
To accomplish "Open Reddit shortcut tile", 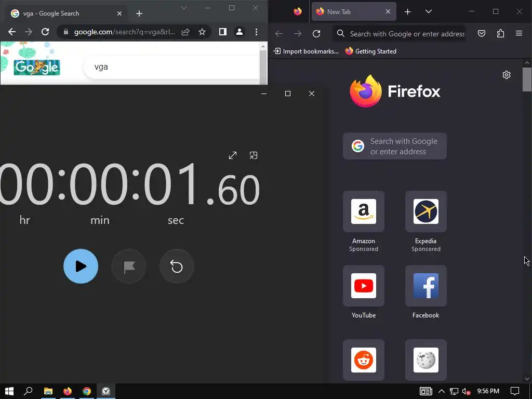I will tap(363, 360).
